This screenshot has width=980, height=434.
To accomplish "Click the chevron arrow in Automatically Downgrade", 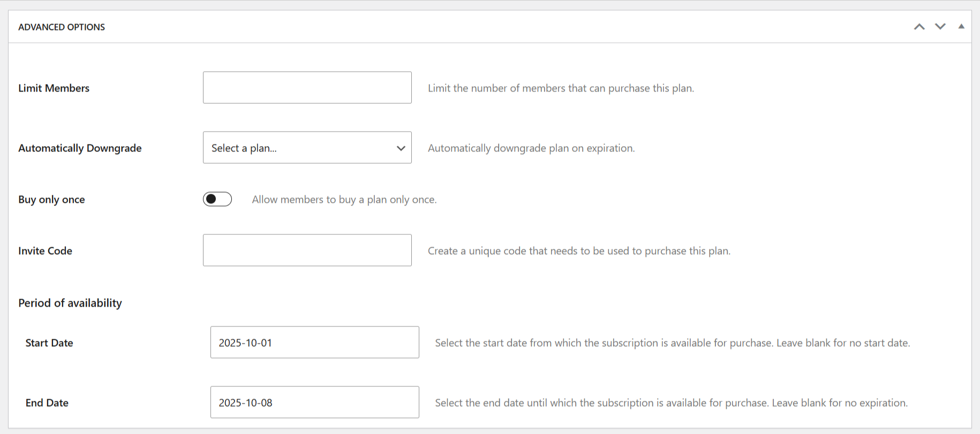I will click(x=401, y=148).
